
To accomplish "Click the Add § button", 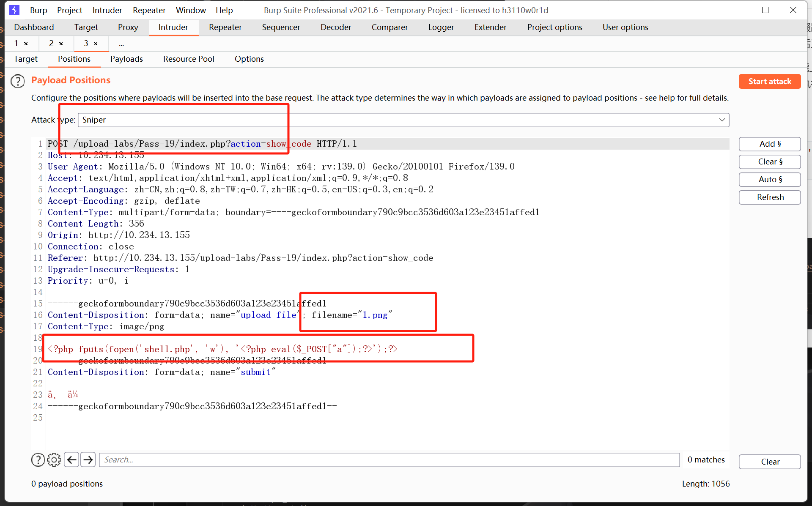I will click(x=770, y=144).
